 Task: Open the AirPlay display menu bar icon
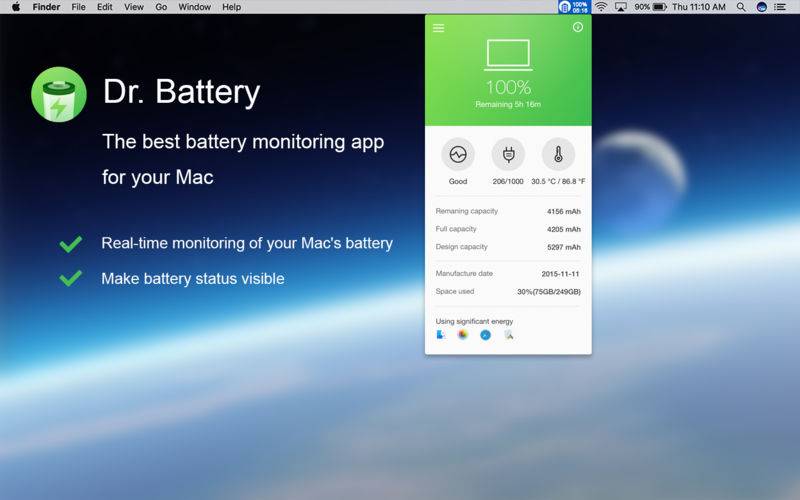(x=621, y=7)
